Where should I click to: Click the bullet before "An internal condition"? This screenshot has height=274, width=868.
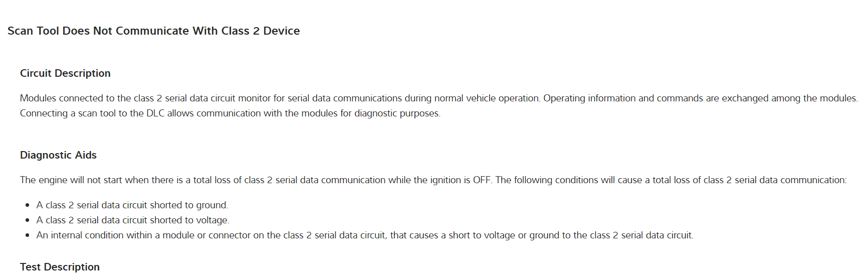point(28,236)
